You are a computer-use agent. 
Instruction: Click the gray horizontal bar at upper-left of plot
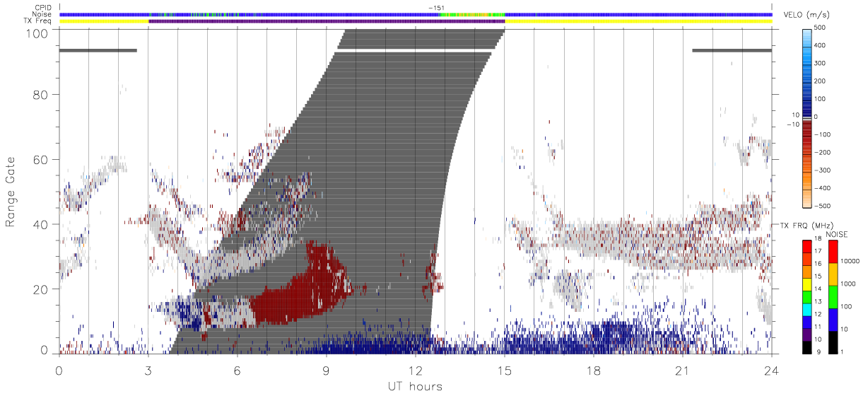[x=98, y=50]
